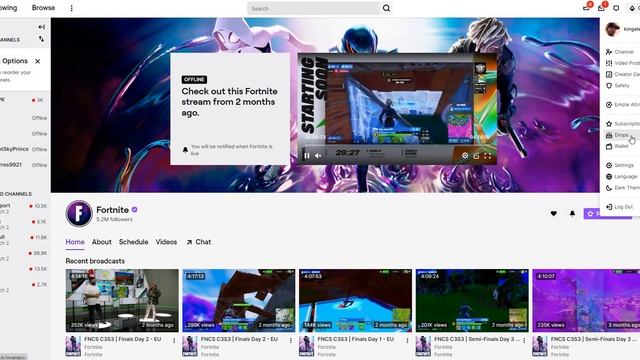This screenshot has height=360, width=640.
Task: Open options for the 299K views broadcast
Action: click(x=291, y=340)
